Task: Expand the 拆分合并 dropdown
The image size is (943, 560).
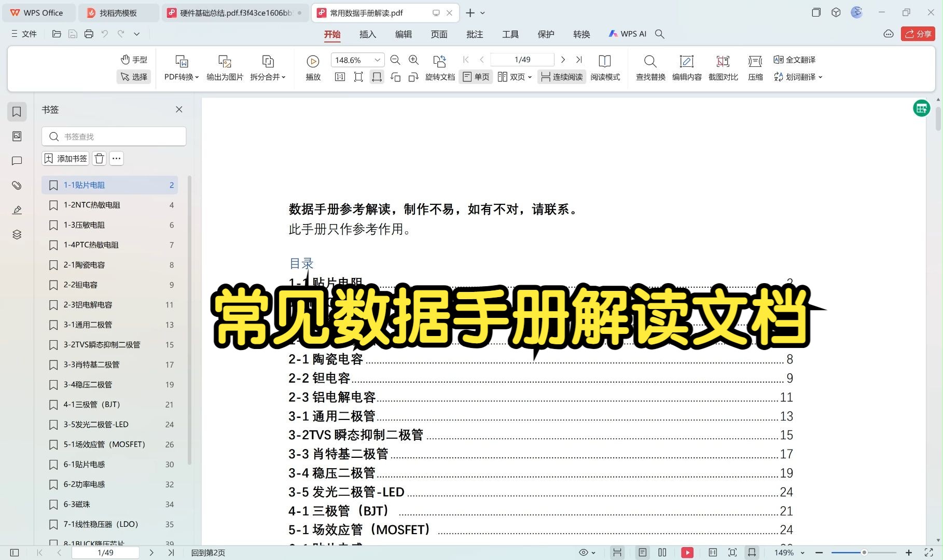Action: (x=283, y=77)
